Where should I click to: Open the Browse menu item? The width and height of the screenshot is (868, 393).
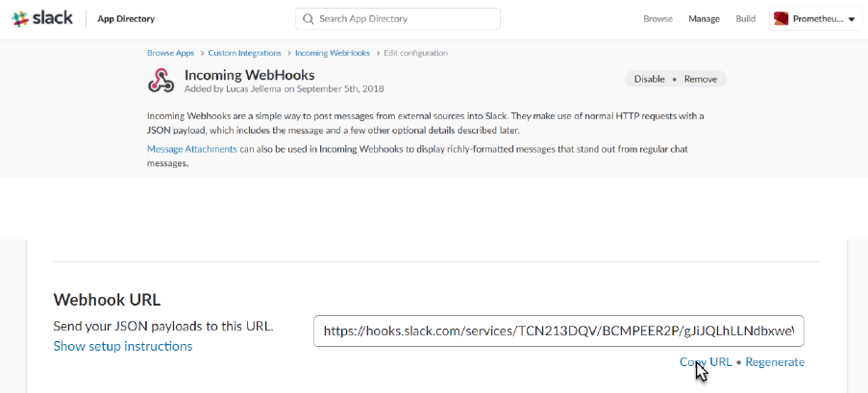(657, 19)
